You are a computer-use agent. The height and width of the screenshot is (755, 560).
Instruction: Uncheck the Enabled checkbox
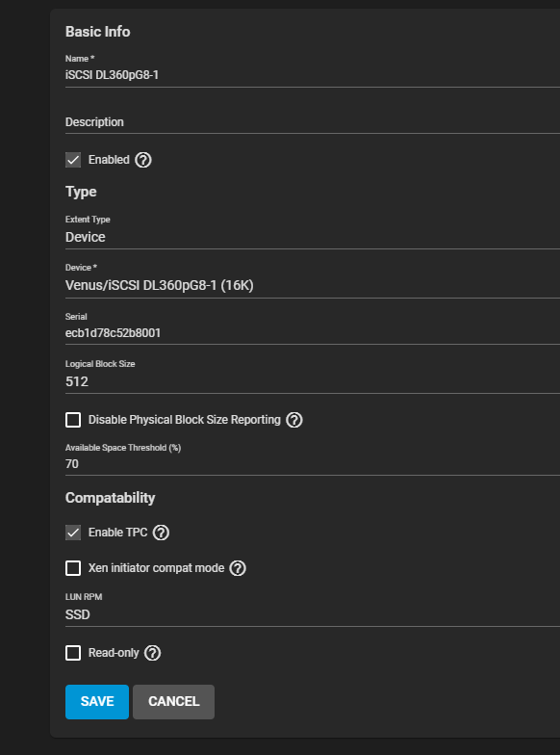pos(73,160)
